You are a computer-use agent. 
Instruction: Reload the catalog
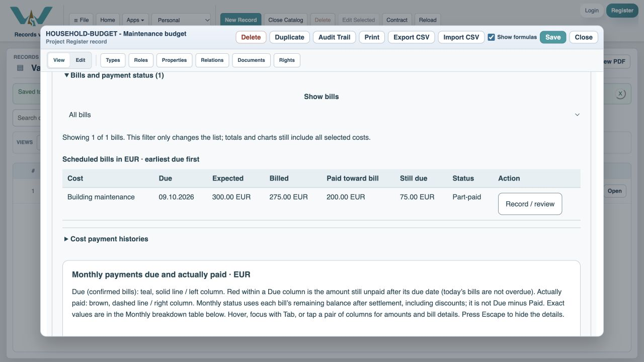click(428, 20)
